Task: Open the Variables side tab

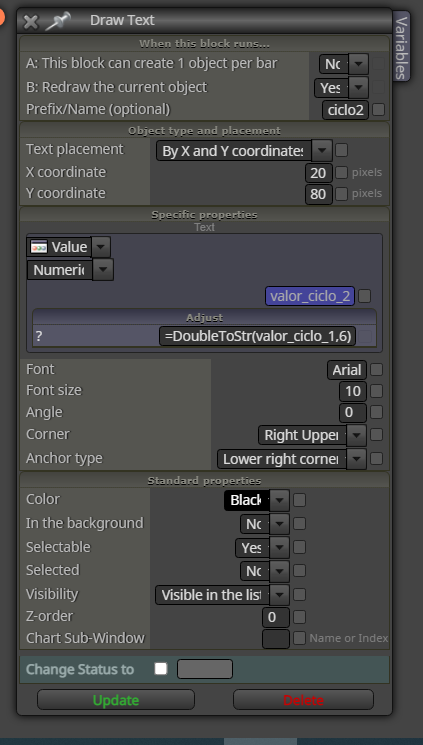Action: click(402, 47)
